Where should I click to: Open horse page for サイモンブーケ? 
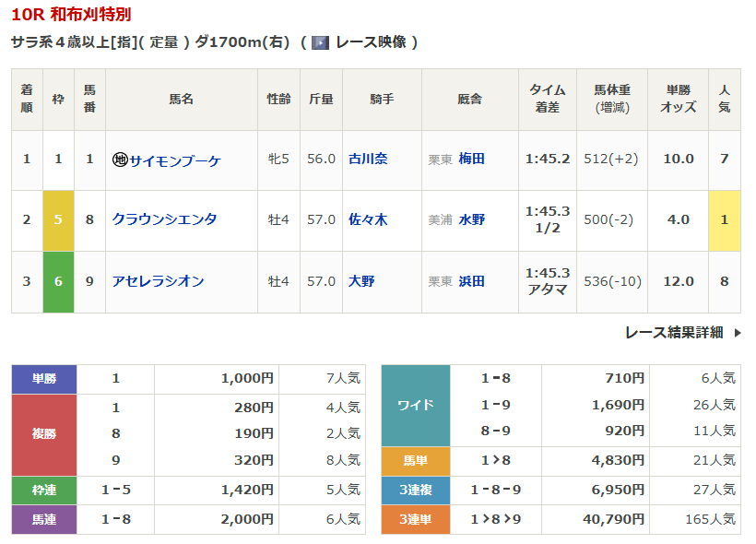(174, 160)
